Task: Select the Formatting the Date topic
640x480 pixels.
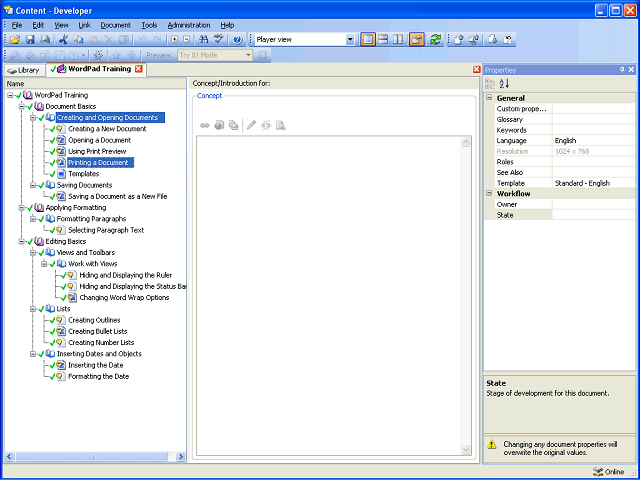Action: [x=98, y=376]
